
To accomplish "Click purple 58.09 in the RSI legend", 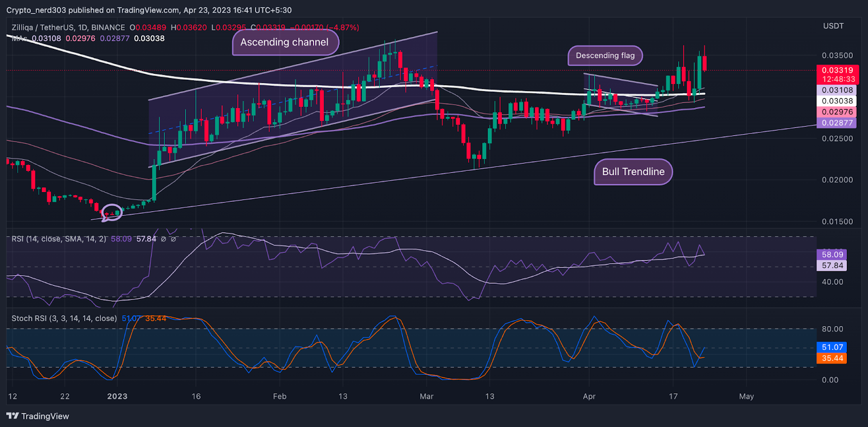I will click(122, 239).
